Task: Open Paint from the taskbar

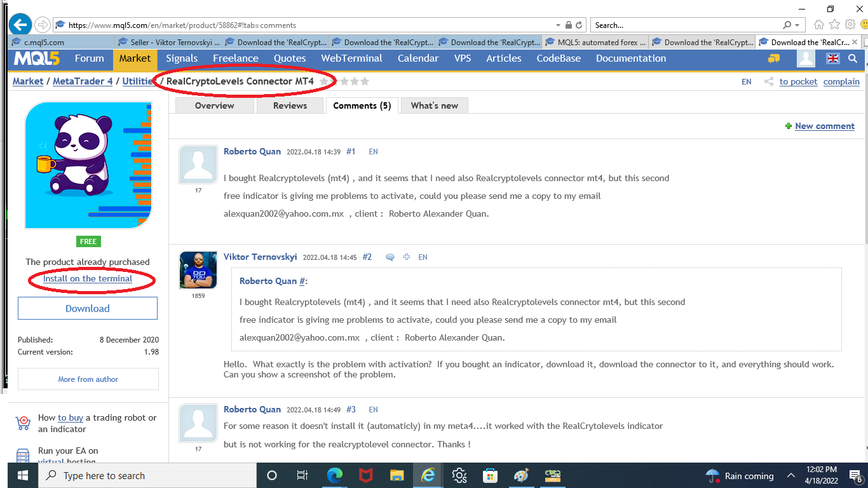Action: click(521, 475)
